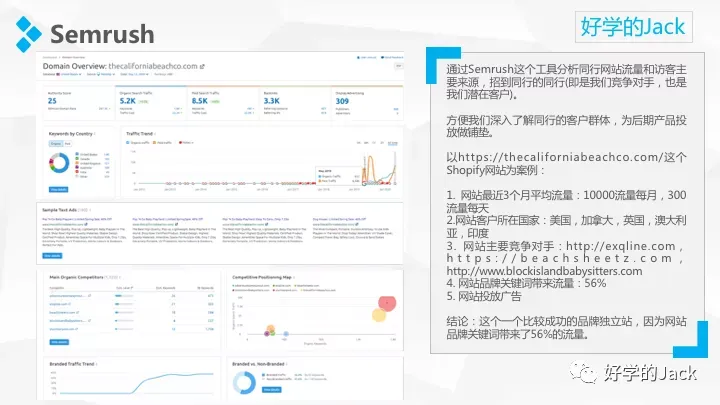Click the United States flag in Database filter
This screenshot has height=405, width=720.
58,74
